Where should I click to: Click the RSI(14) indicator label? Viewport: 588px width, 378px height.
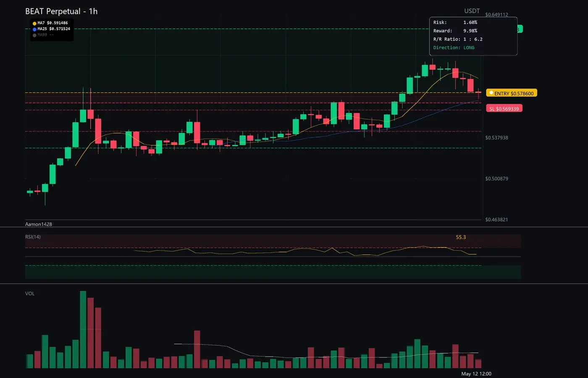(x=33, y=237)
